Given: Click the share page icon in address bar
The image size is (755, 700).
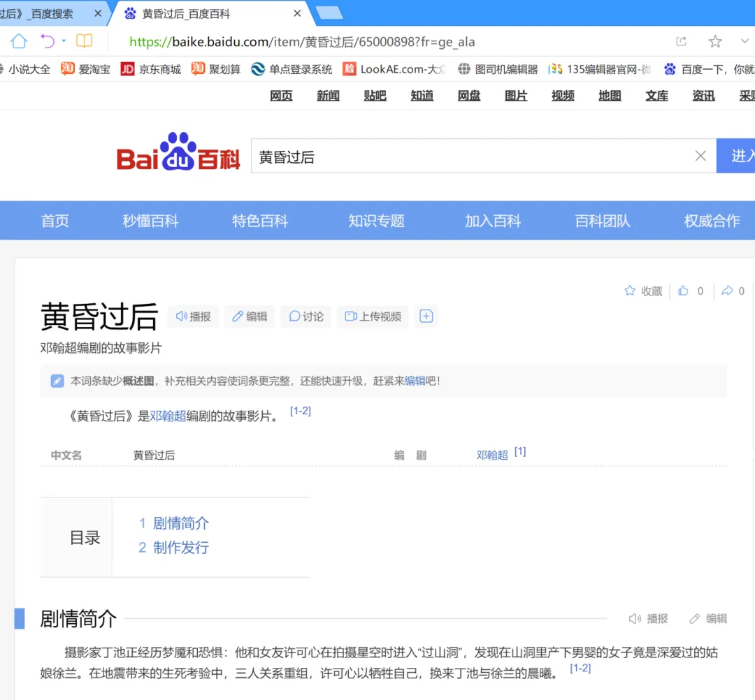Looking at the screenshot, I should [682, 41].
